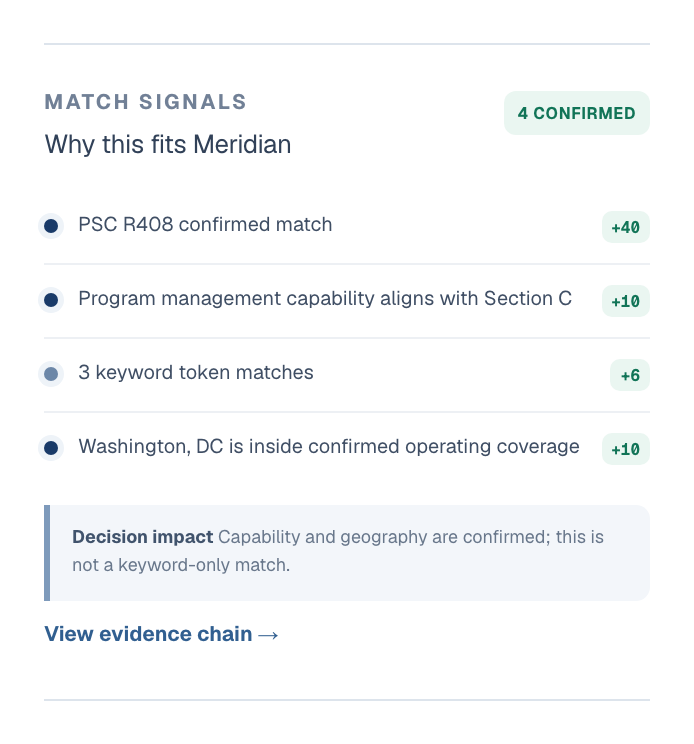Open the View evidence chain link
Screen dimensions: 694x744
pos(161,634)
